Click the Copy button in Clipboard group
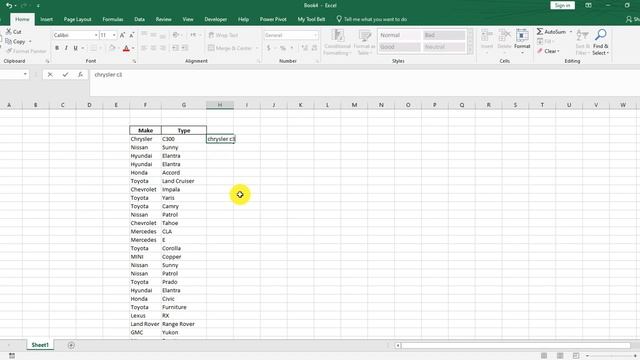The height and width of the screenshot is (360, 640). coord(16,41)
